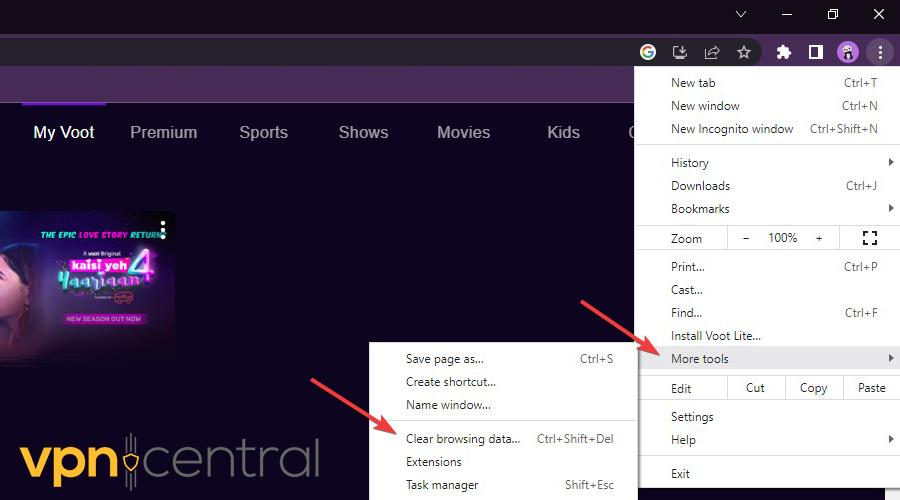Select Name window... in submenu
This screenshot has height=500, width=900.
point(503,405)
